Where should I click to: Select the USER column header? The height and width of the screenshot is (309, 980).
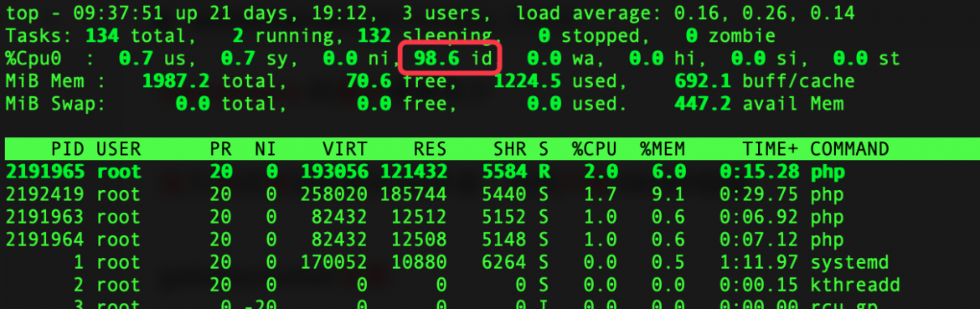pos(118,149)
